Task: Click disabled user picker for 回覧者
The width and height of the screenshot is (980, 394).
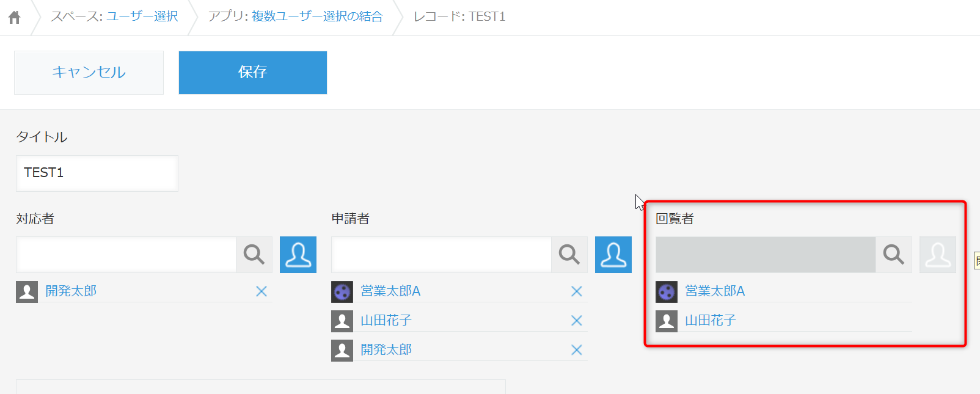Action: (x=938, y=254)
